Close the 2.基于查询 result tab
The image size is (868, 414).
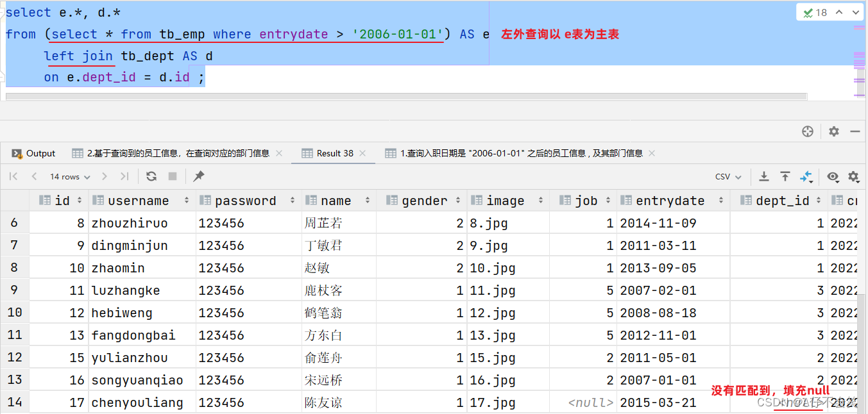(278, 153)
